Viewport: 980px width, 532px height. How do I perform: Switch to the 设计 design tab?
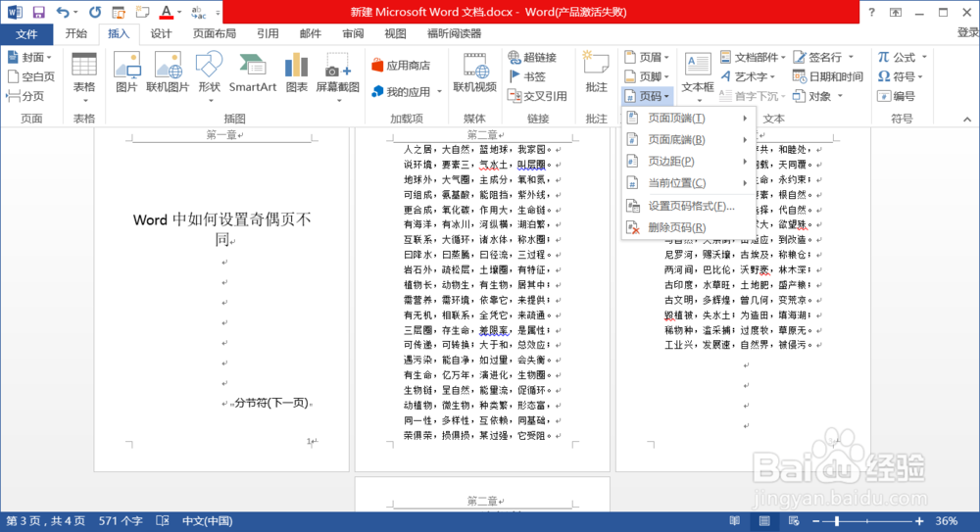pyautogui.click(x=161, y=33)
